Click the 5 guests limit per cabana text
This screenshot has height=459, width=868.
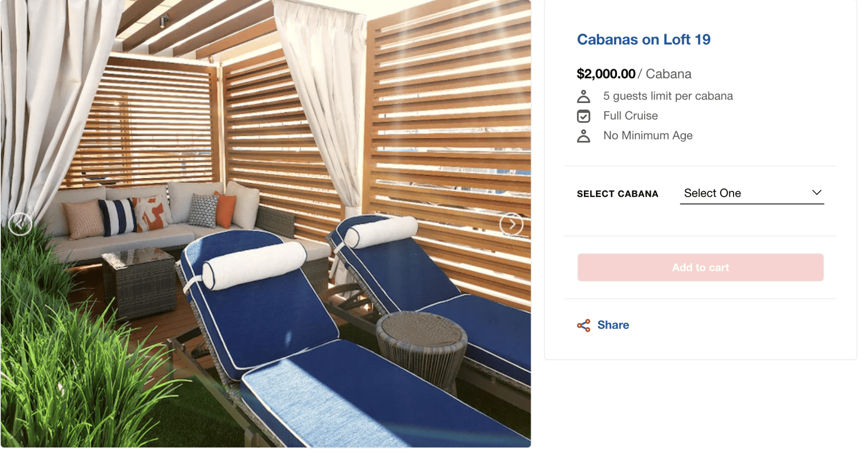[x=668, y=96]
